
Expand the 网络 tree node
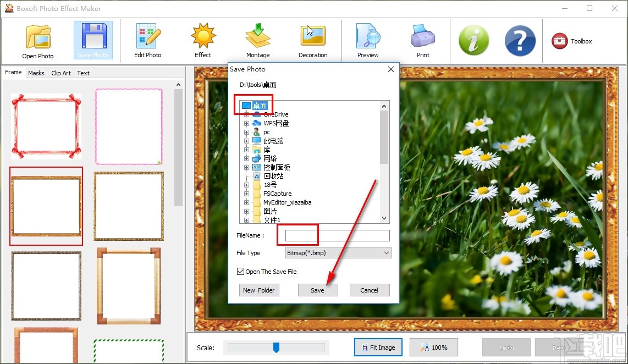247,158
